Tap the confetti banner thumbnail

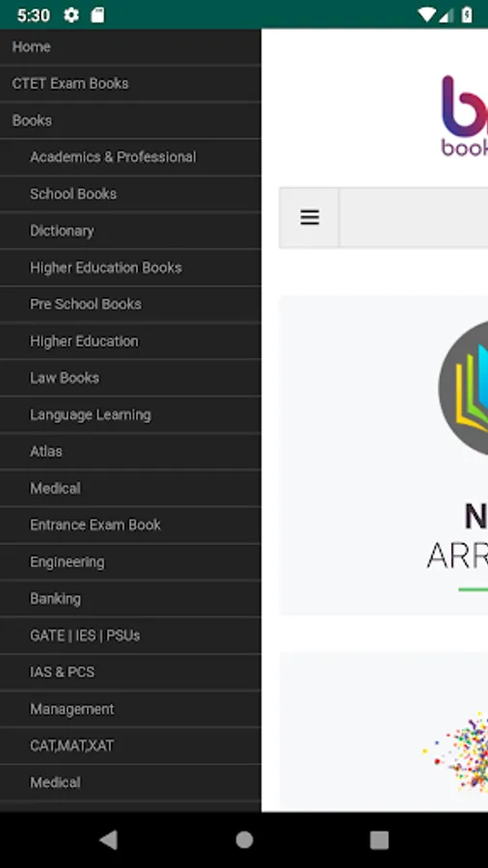coord(455,751)
